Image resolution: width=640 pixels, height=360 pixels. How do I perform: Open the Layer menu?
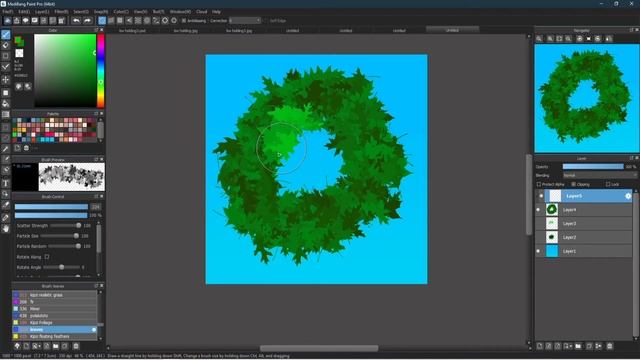42,12
